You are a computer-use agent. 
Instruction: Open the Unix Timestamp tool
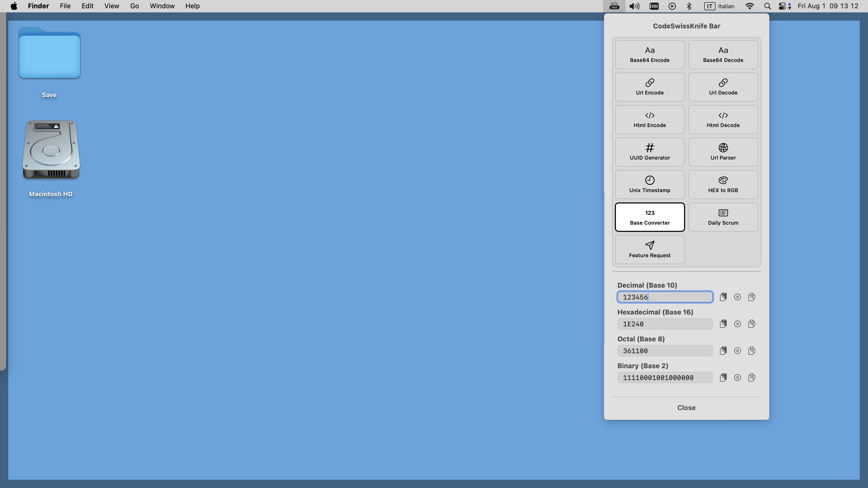click(649, 185)
